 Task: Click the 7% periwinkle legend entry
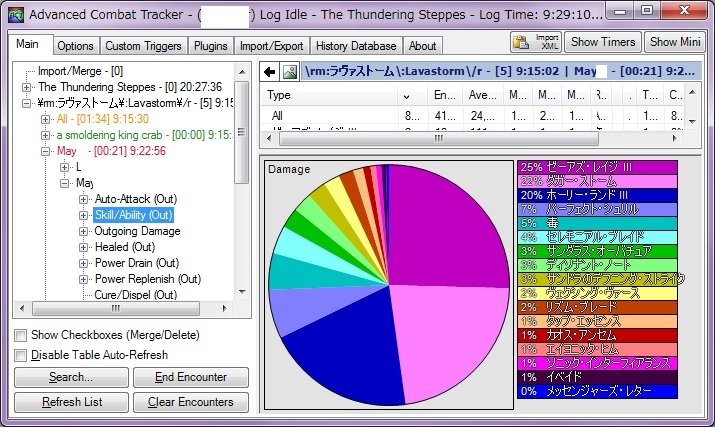coord(597,209)
